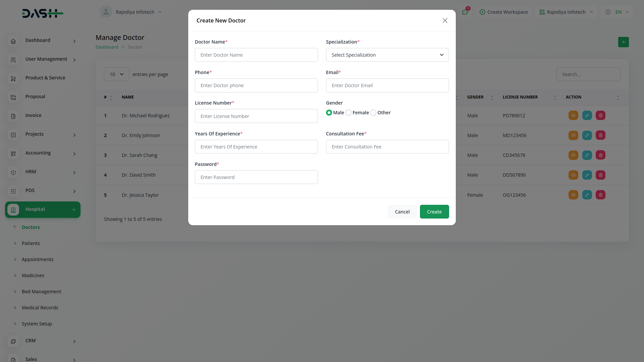Click the Proposal sidebar icon
The image size is (644, 362).
tap(13, 97)
